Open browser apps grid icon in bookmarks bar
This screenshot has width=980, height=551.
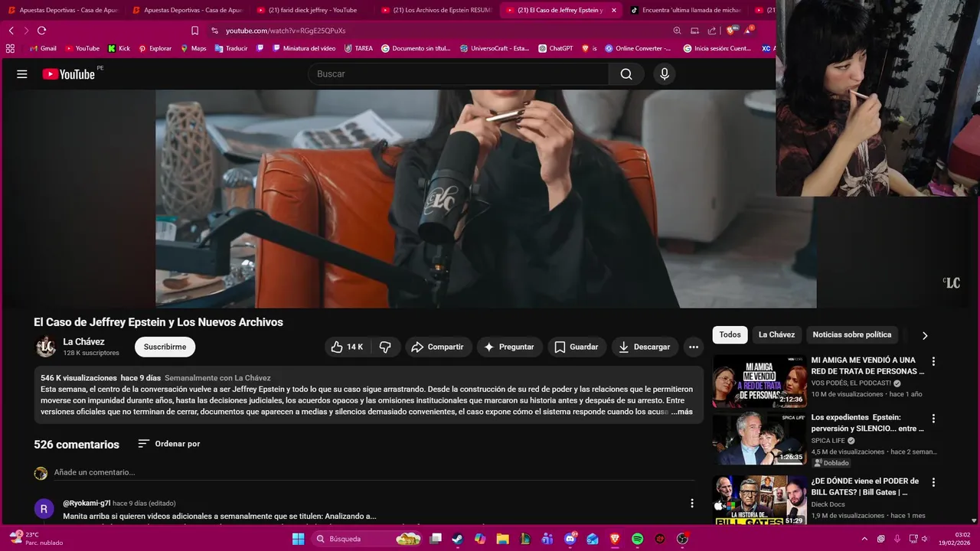click(x=10, y=48)
